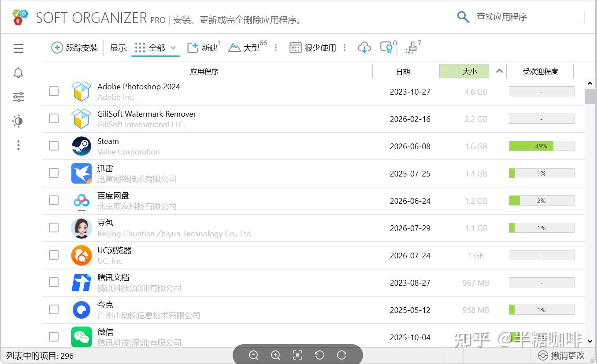
Task: Select the 豆包 checkbox
Action: (54, 228)
